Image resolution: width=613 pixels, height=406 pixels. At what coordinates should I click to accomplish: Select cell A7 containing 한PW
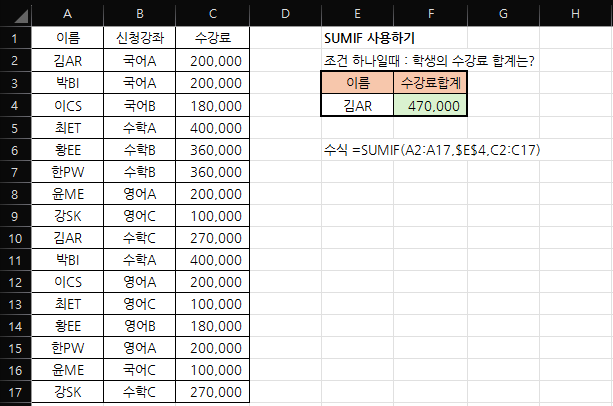[x=68, y=172]
